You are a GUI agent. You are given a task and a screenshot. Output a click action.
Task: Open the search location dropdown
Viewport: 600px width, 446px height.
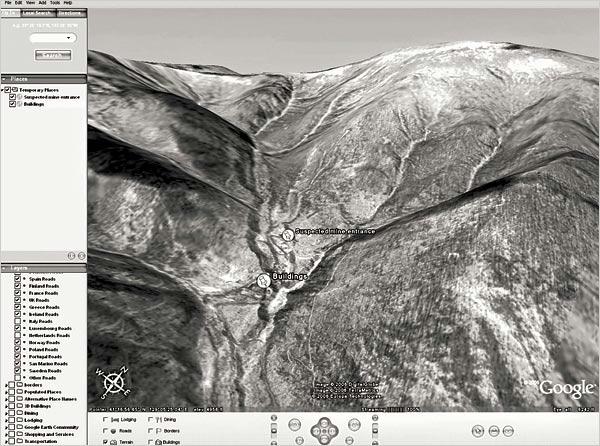(66, 38)
